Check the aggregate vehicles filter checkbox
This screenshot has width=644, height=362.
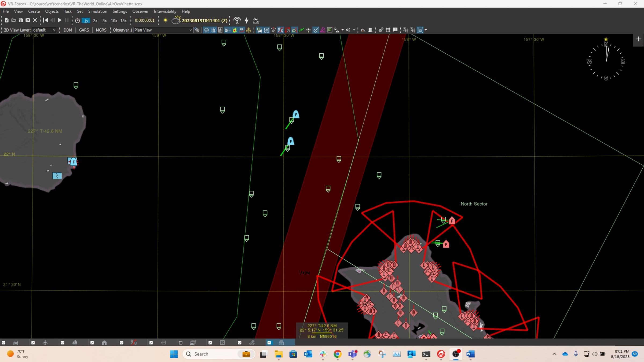click(x=181, y=343)
